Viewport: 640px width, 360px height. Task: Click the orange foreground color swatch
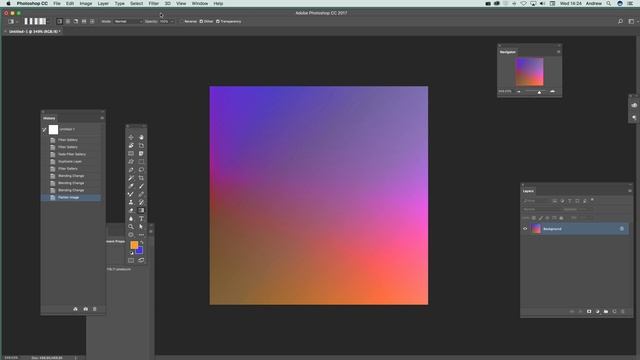coord(134,244)
